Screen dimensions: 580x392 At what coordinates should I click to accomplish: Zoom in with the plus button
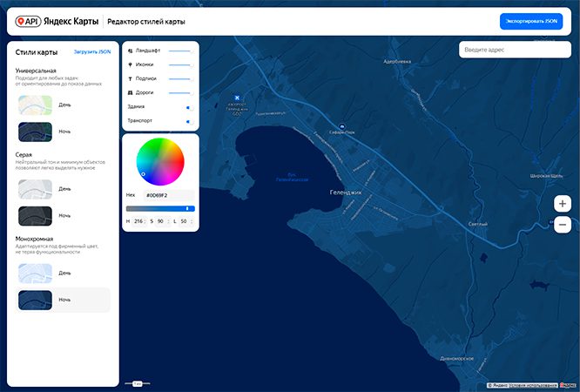click(563, 204)
